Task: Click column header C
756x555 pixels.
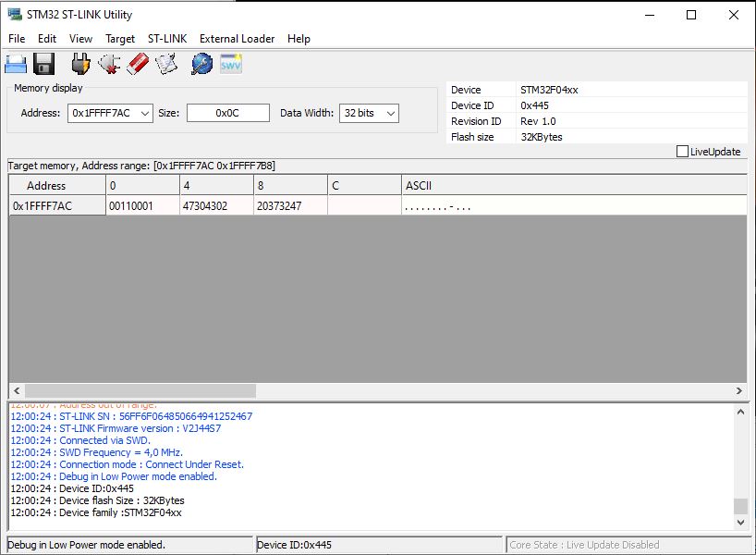Action: pyautogui.click(x=364, y=185)
